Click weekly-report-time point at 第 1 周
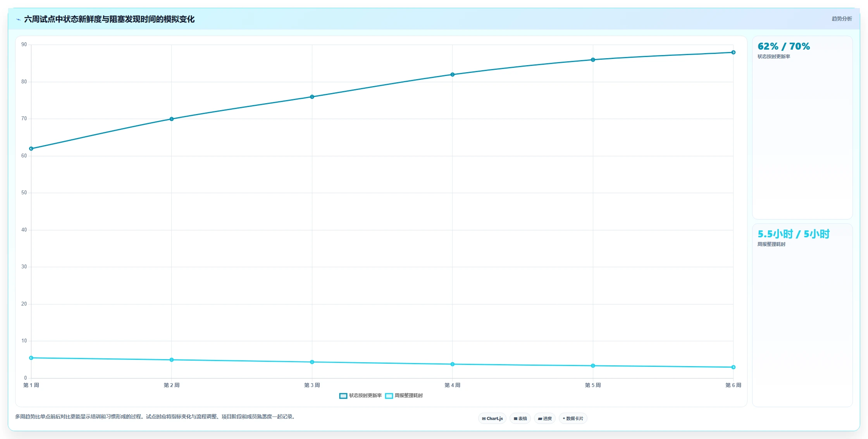The height and width of the screenshot is (439, 868). pos(31,358)
